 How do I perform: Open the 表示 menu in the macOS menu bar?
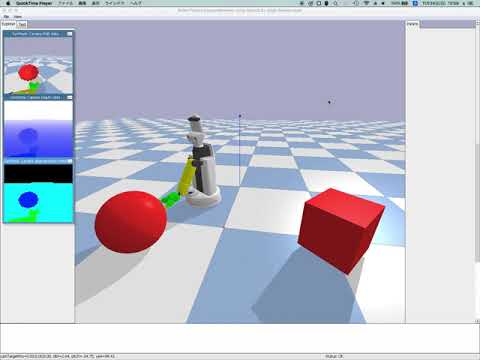click(x=95, y=3)
